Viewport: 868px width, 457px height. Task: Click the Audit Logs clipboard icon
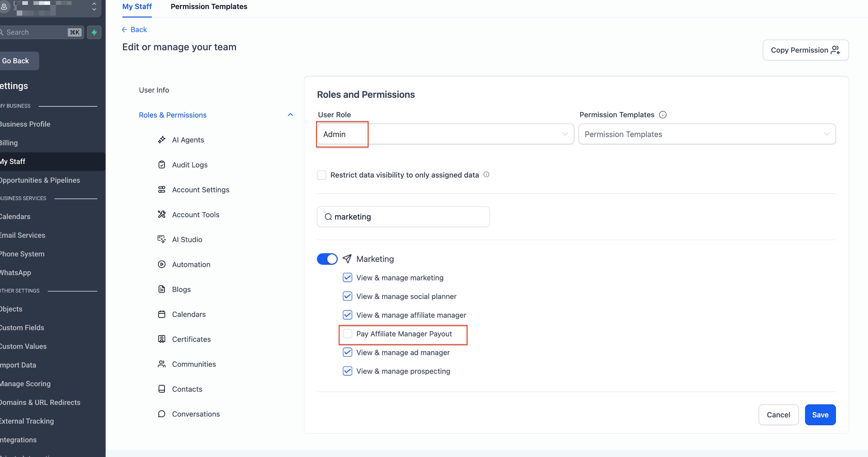click(162, 165)
